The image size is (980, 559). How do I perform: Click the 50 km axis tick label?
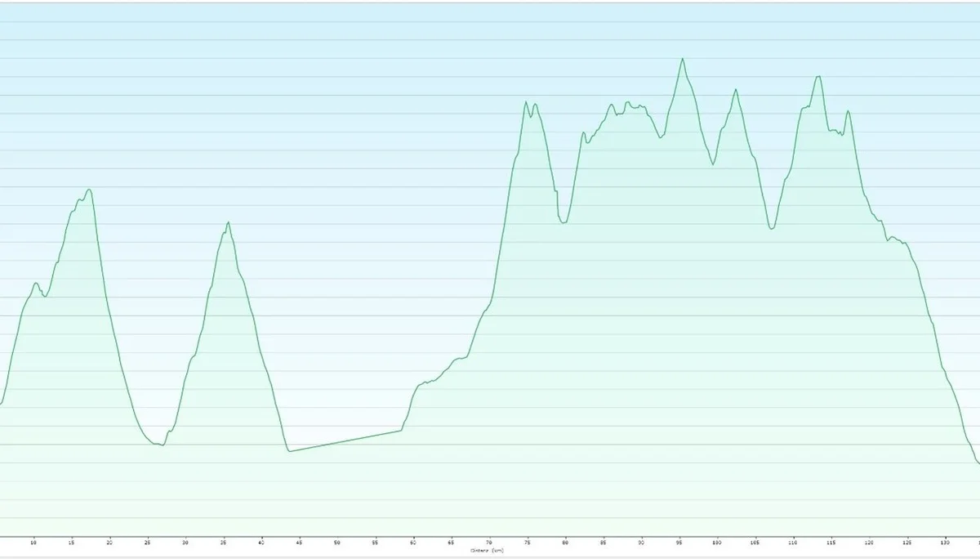(337, 542)
